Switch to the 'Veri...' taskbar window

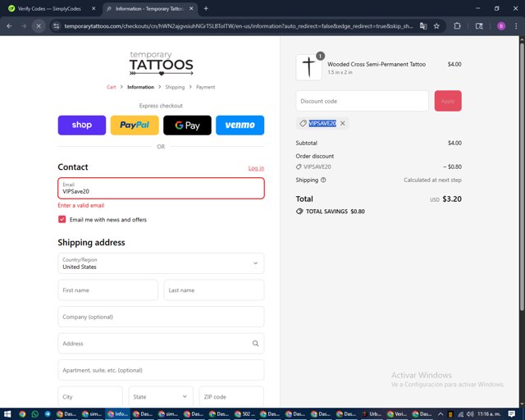[x=397, y=414]
